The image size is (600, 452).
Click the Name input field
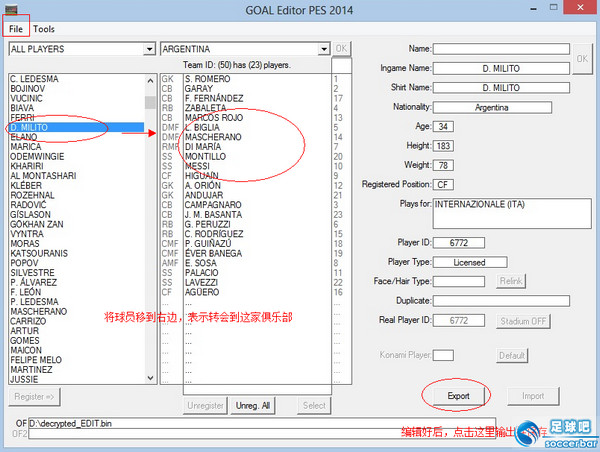pyautogui.click(x=501, y=49)
